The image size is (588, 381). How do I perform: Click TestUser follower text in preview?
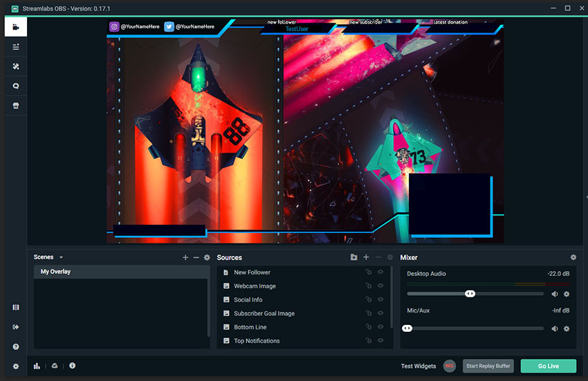pos(297,29)
